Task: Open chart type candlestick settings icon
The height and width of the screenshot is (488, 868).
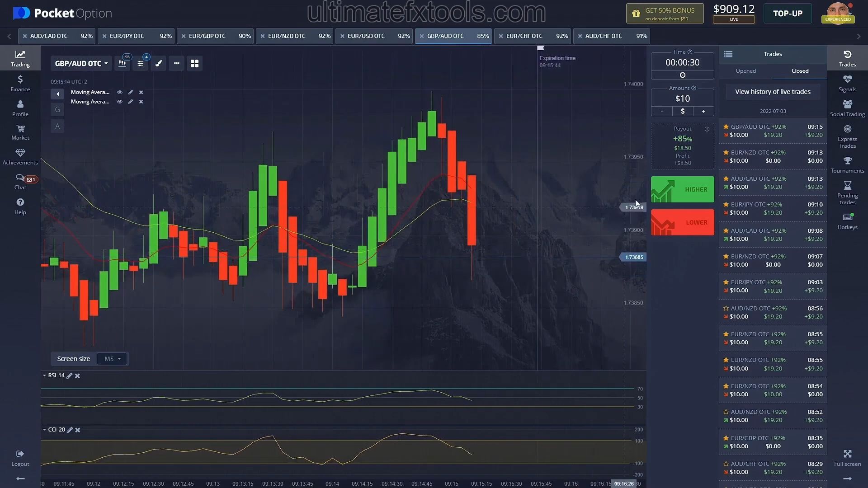Action: click(x=122, y=64)
